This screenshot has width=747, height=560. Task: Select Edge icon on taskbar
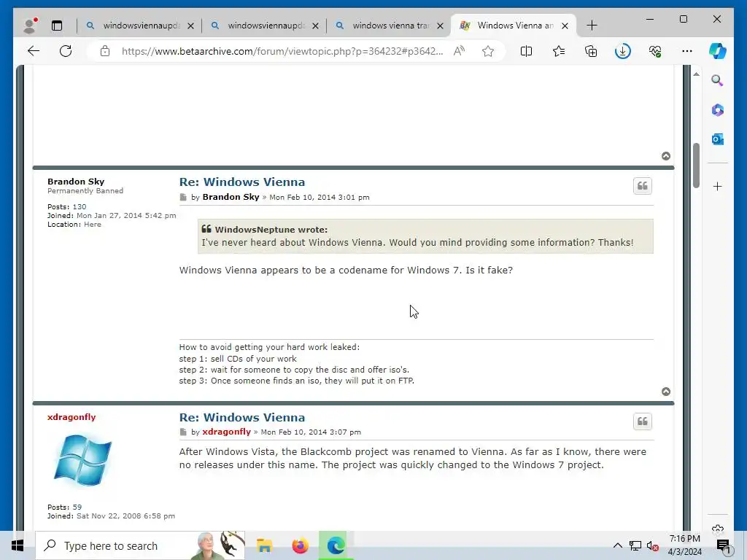coord(336,545)
